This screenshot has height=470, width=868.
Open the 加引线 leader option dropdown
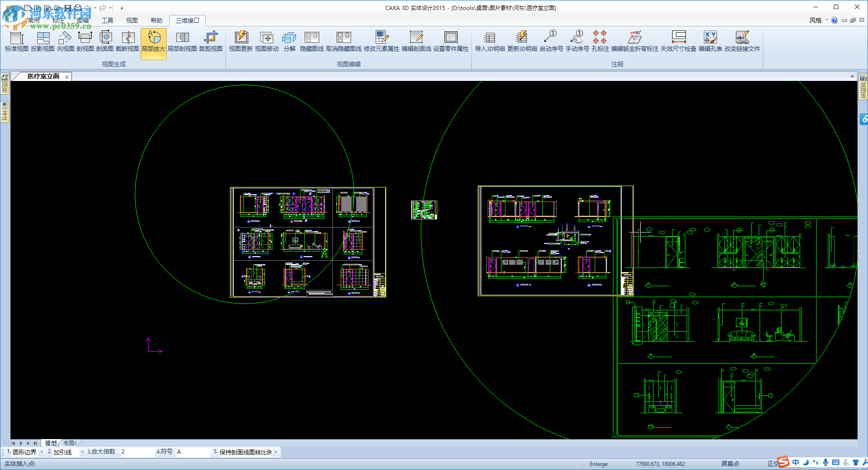pyautogui.click(x=82, y=452)
